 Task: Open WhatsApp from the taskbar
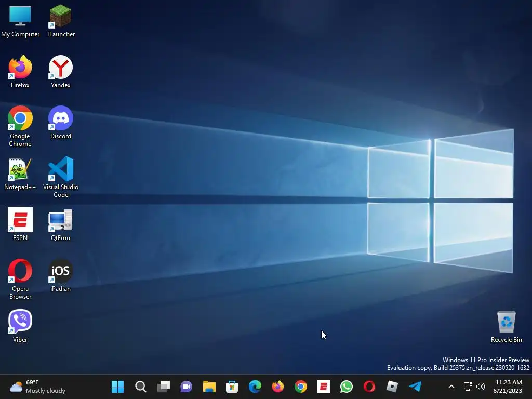click(x=347, y=387)
